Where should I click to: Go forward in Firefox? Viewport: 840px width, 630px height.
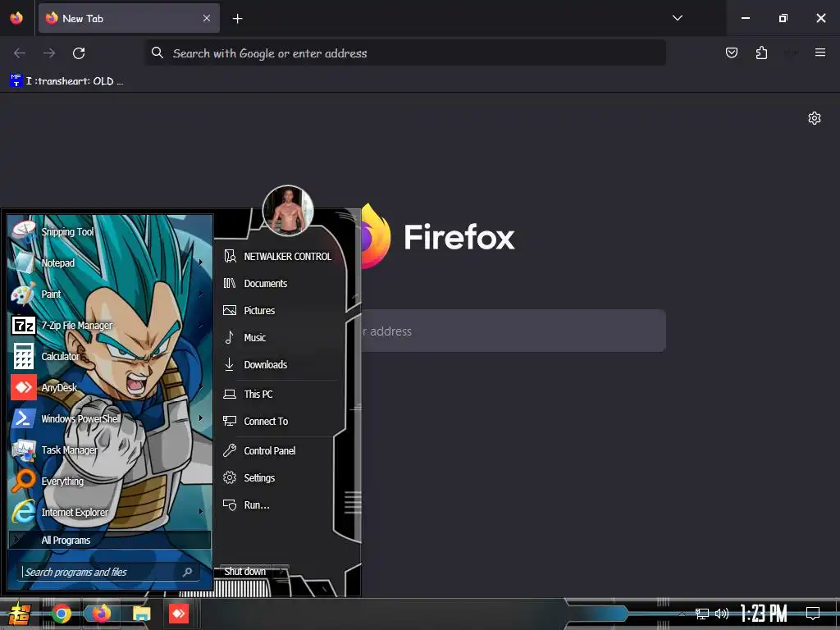point(49,53)
